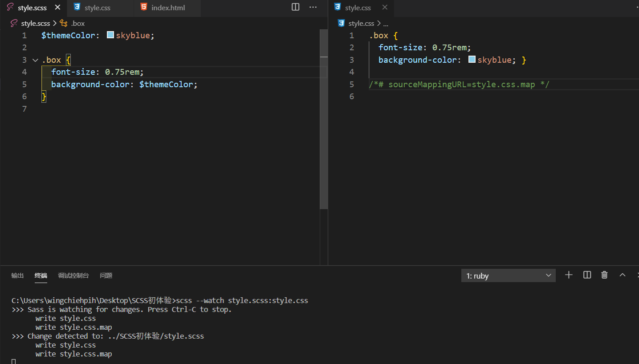Open the terminal selector showing 1: ruby
Screen dimensions: 639x364
click(508, 275)
